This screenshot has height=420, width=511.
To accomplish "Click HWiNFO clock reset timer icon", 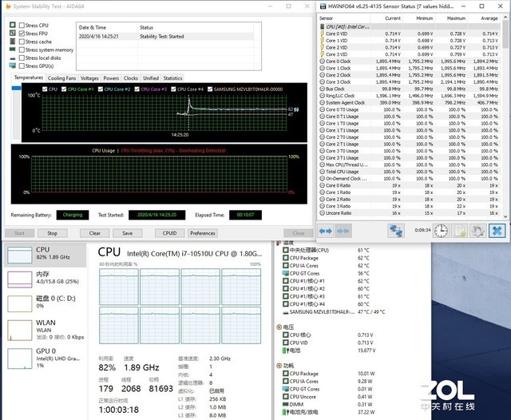I will (x=441, y=231).
